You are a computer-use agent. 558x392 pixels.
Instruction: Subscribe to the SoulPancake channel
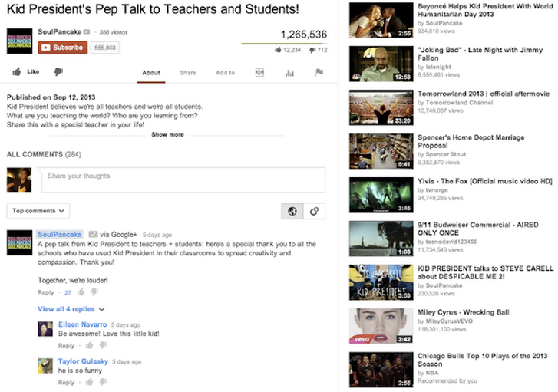pos(62,48)
